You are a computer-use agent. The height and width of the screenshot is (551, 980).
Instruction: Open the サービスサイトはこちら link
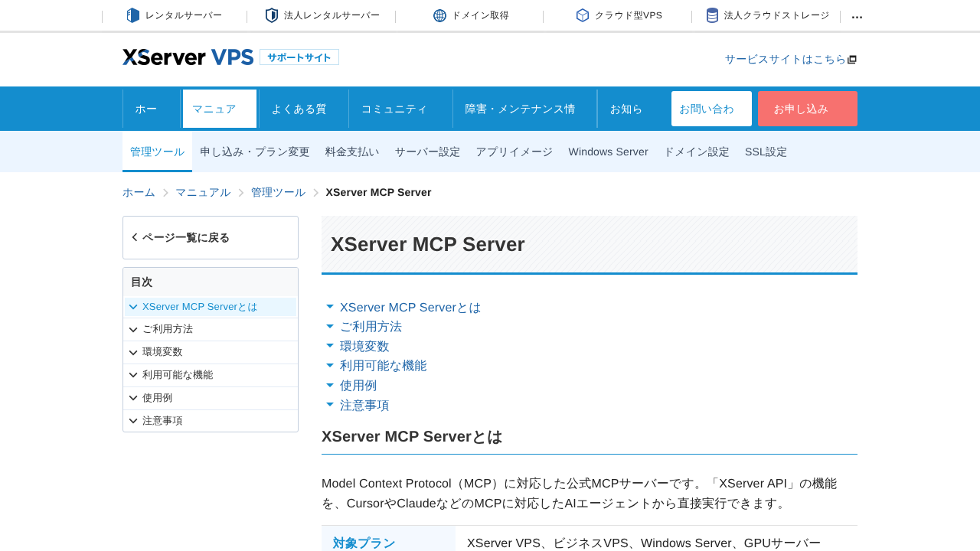pyautogui.click(x=791, y=60)
